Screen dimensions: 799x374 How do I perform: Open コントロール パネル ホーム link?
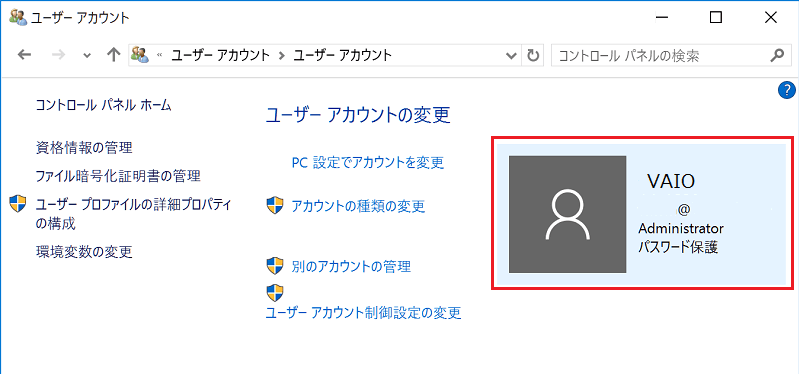point(103,105)
